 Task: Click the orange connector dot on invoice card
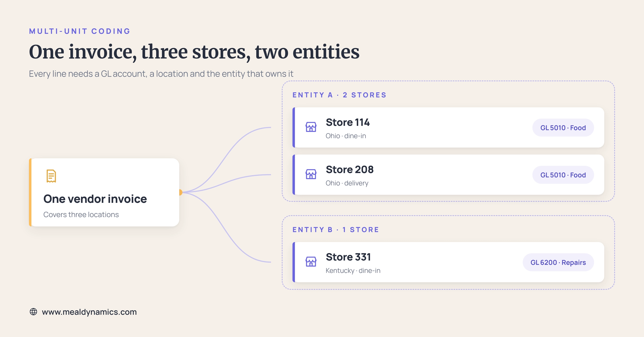click(180, 192)
